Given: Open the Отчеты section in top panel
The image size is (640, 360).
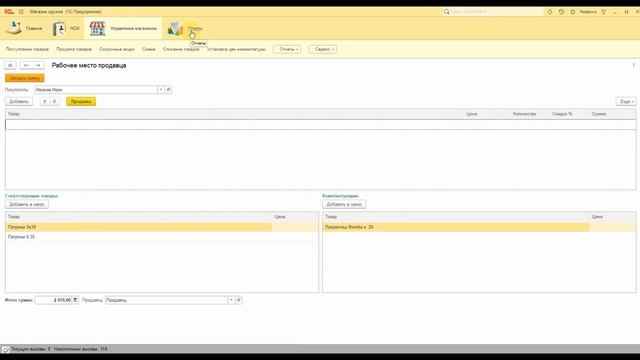Looking at the screenshot, I should point(185,28).
